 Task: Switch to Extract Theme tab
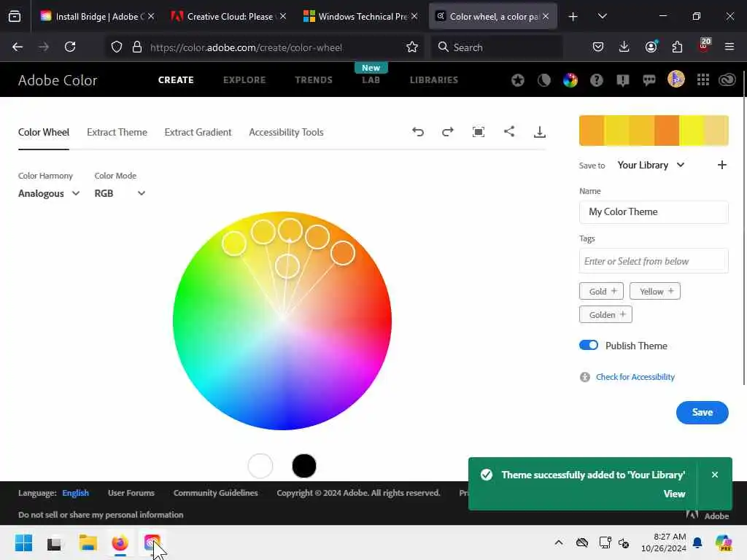[117, 133]
